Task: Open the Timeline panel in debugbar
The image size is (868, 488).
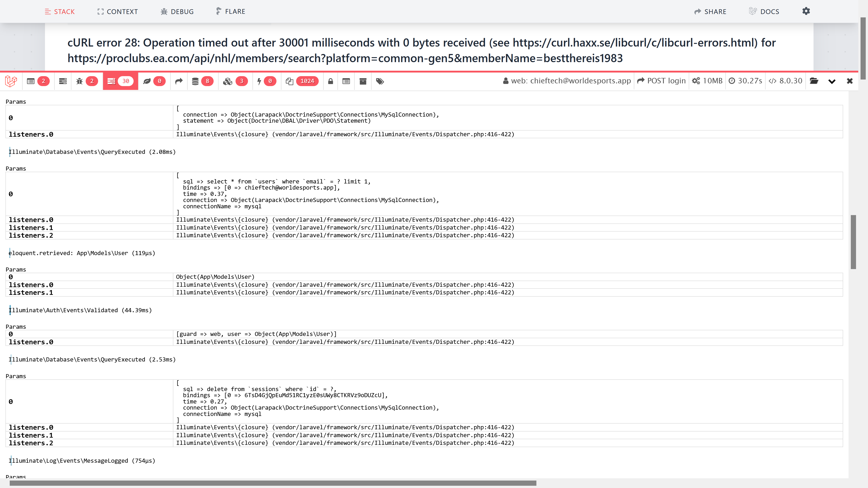Action: (63, 81)
